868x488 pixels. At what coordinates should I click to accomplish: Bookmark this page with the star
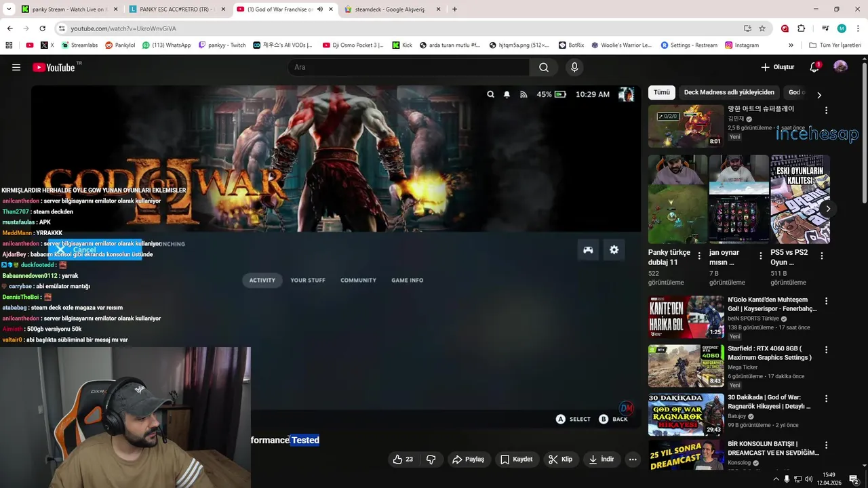pyautogui.click(x=762, y=28)
